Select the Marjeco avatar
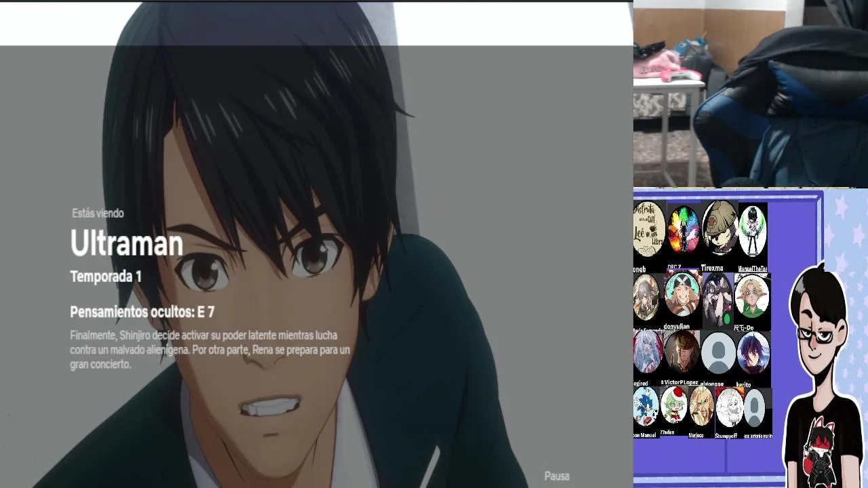This screenshot has height=488, width=868. point(702,406)
